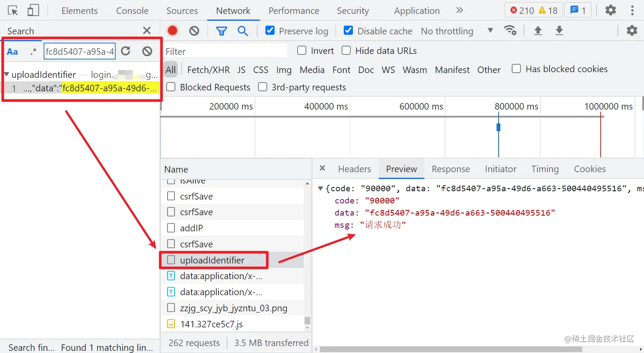
Task: Open Network panel settings gear
Action: [x=632, y=30]
